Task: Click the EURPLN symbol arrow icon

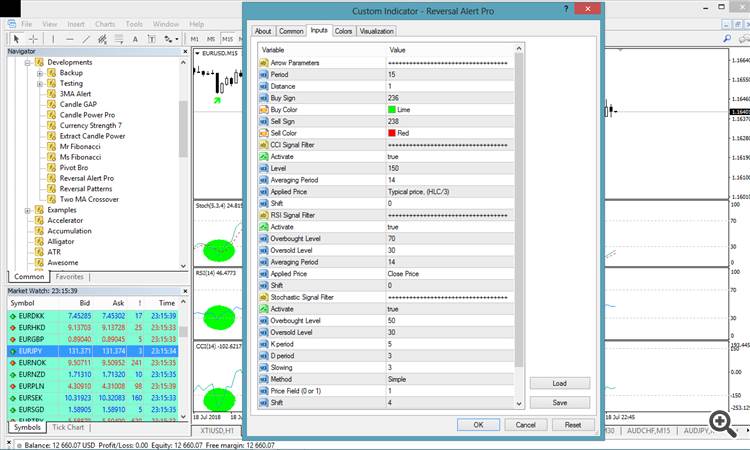Action: (13, 386)
